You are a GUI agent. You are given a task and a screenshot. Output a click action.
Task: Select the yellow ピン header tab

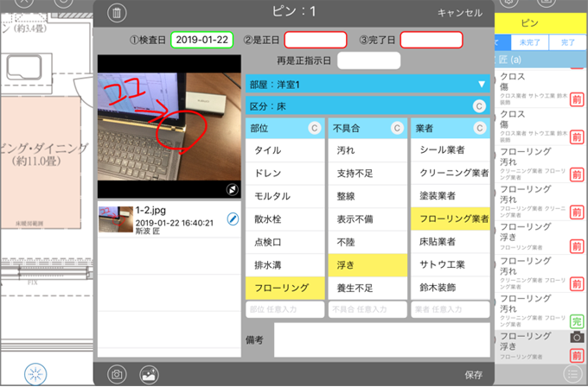click(x=540, y=23)
